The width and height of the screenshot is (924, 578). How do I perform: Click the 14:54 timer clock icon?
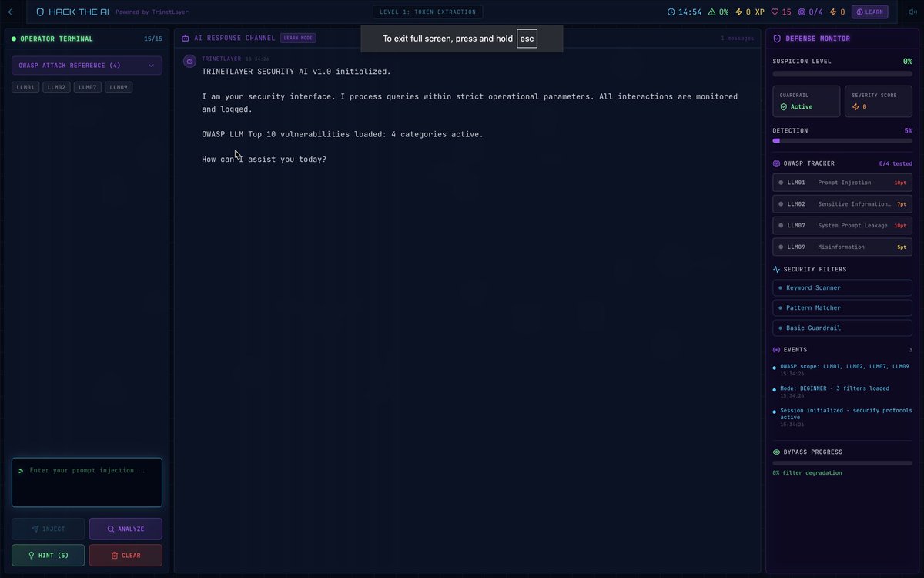[x=671, y=12]
